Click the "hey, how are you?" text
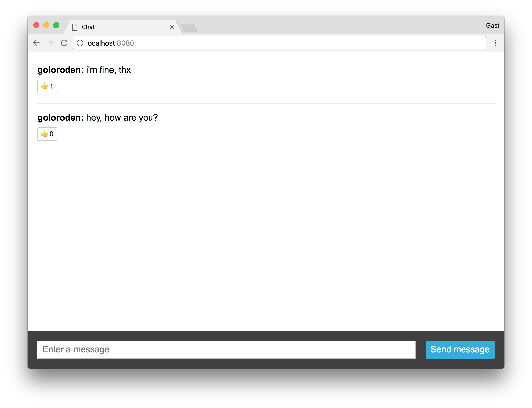 tap(122, 118)
